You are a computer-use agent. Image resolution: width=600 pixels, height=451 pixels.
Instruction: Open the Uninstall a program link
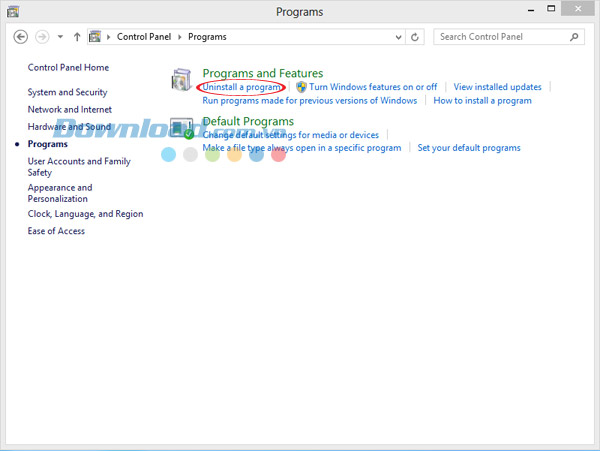241,87
